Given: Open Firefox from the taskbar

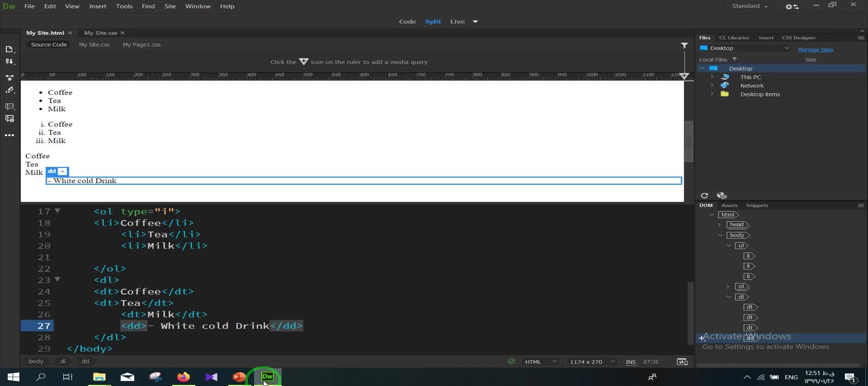Looking at the screenshot, I should (x=183, y=377).
